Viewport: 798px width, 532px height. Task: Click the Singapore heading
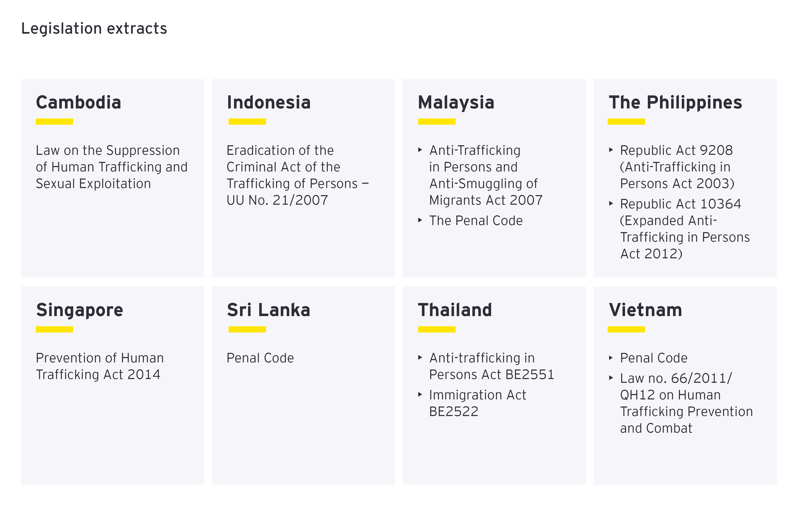click(x=80, y=310)
